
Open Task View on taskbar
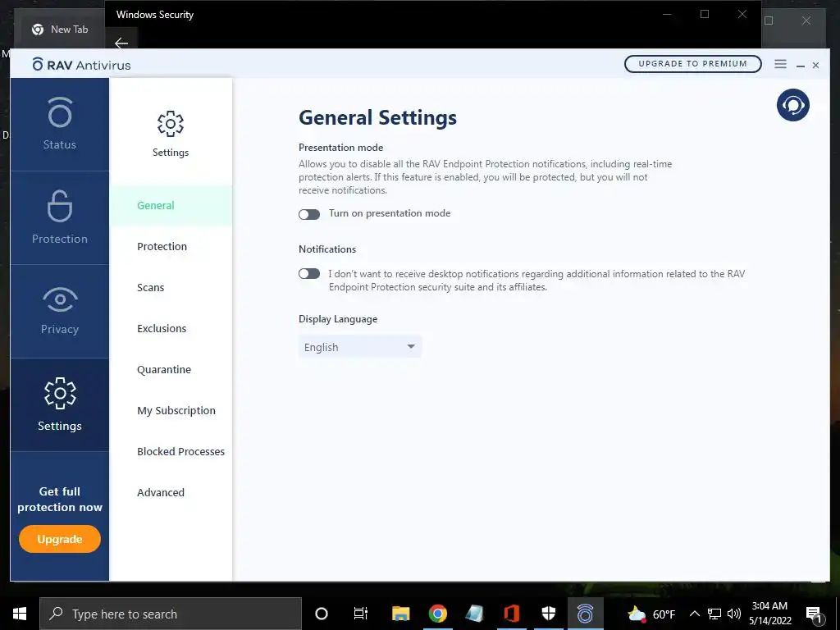[x=361, y=614]
